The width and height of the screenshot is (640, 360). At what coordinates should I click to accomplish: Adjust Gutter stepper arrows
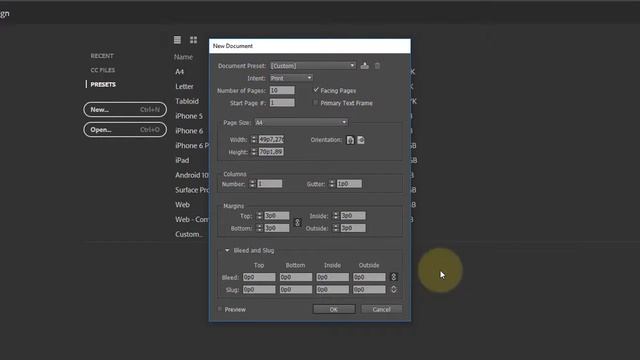(x=332, y=184)
